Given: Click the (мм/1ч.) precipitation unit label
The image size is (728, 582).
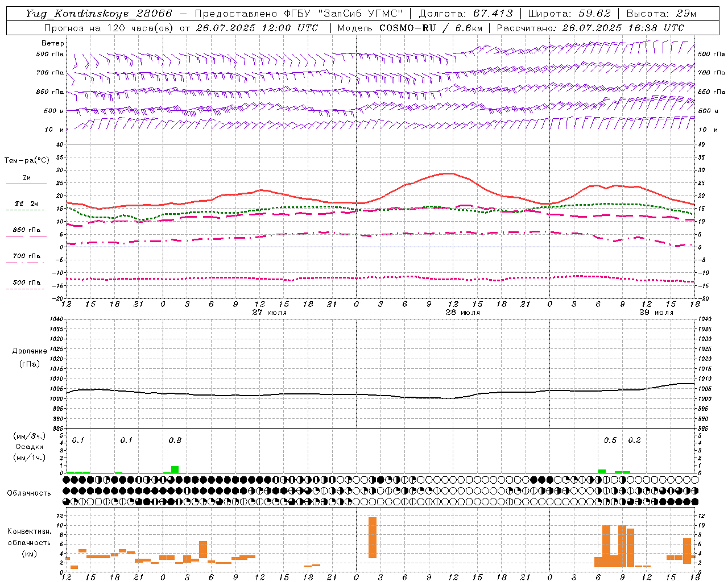Looking at the screenshot, I should 29,458.
